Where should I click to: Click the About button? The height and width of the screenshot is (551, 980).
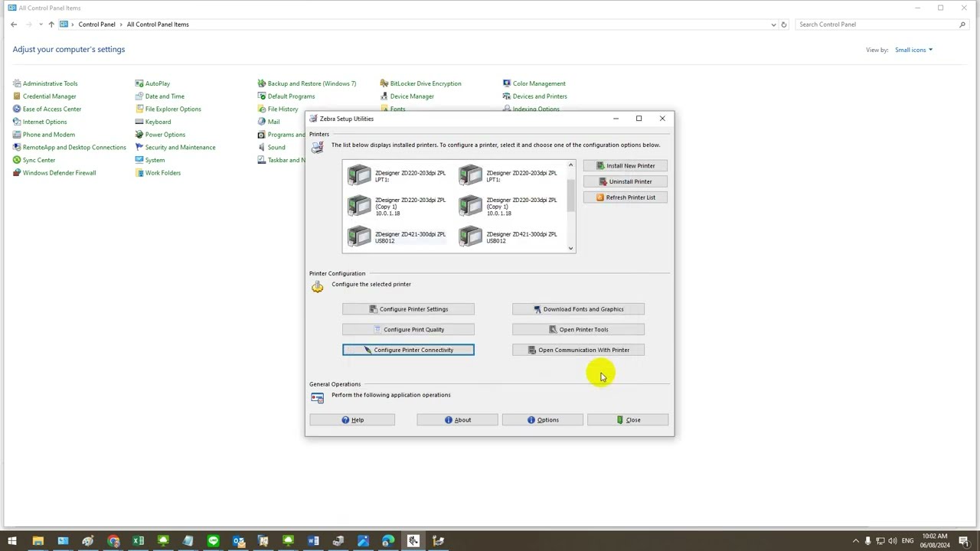[x=457, y=419]
